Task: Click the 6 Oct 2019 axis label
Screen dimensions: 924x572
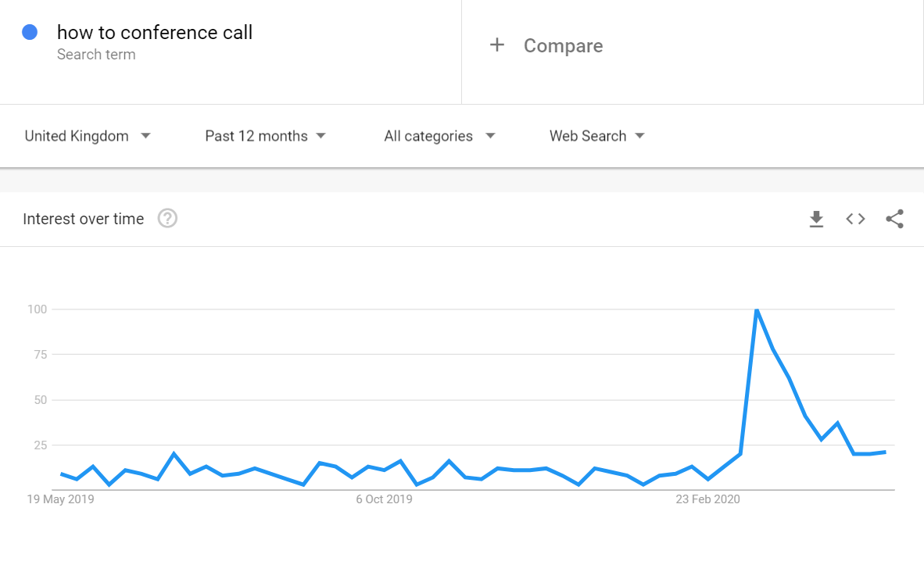Action: 384,499
